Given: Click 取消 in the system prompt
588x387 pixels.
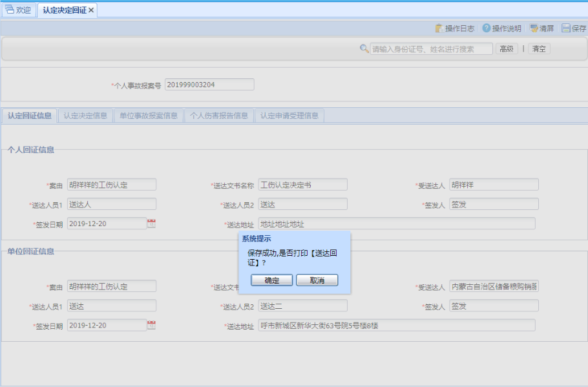Looking at the screenshot, I should (317, 280).
